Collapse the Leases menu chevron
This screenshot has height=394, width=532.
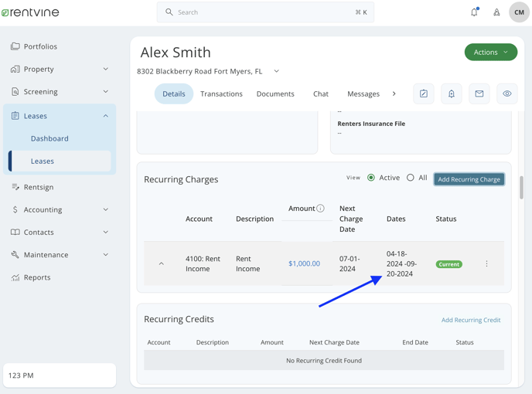coord(106,116)
